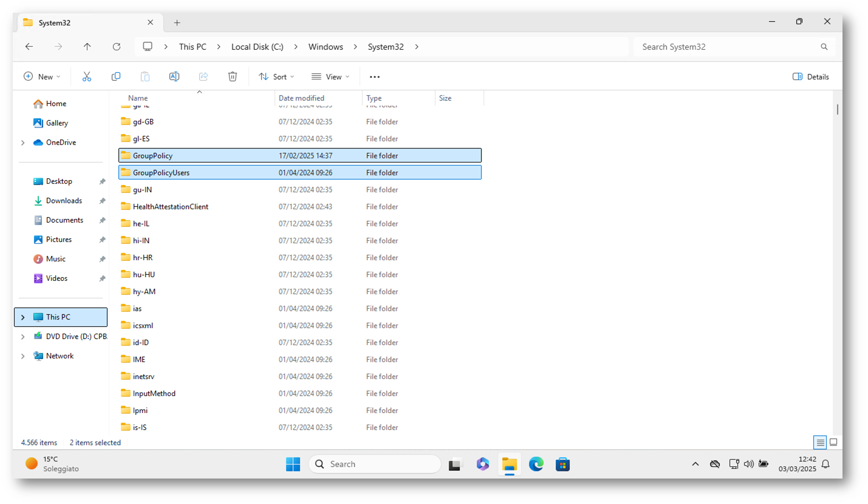Click the Copy icon in toolbar
This screenshot has height=504, width=868.
click(116, 76)
